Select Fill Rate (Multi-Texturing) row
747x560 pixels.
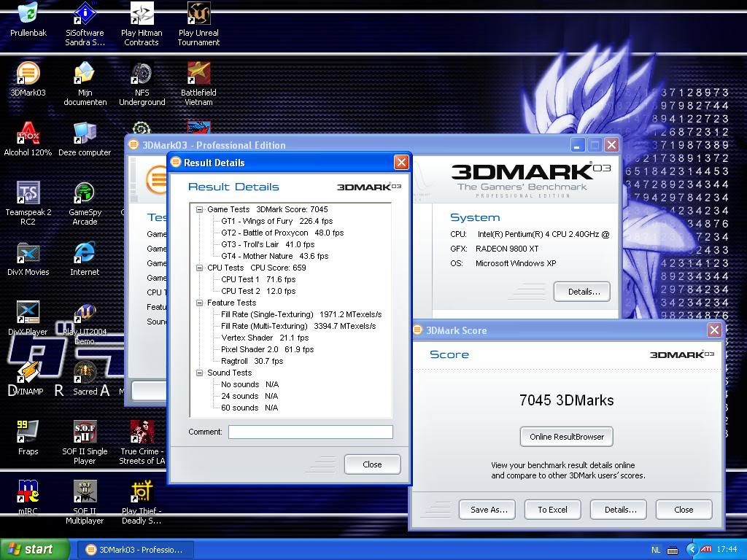pos(298,326)
